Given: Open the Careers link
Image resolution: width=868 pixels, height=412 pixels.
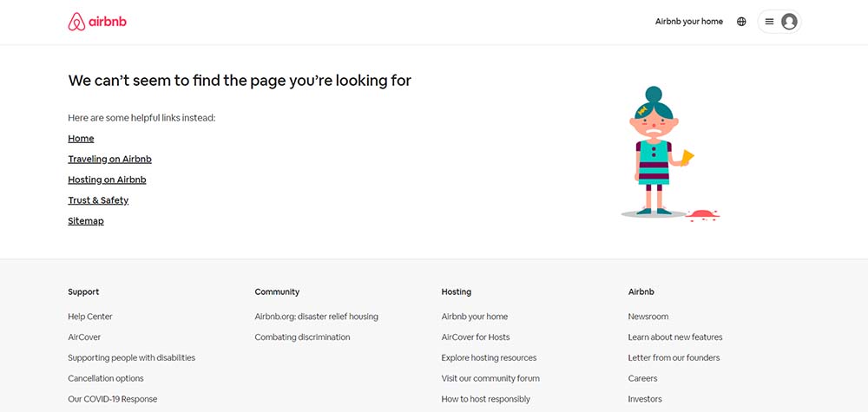Looking at the screenshot, I should pos(642,378).
